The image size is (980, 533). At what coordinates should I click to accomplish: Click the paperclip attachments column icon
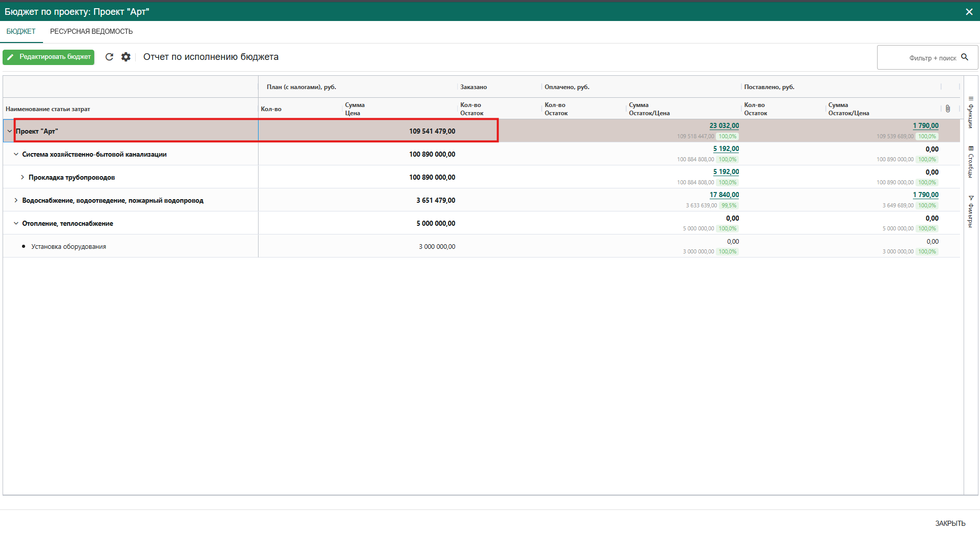(948, 109)
